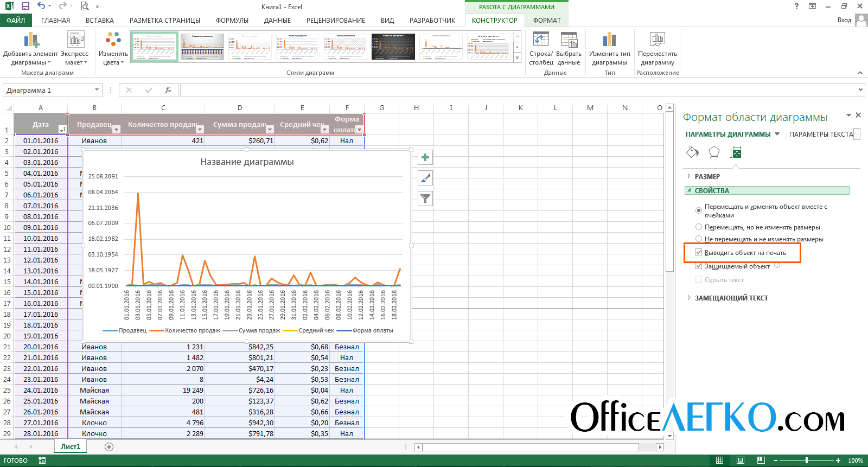Select 'Перемещать и изменять объект вместе с ячейками' option
This screenshot has height=467, width=868.
pyautogui.click(x=699, y=210)
